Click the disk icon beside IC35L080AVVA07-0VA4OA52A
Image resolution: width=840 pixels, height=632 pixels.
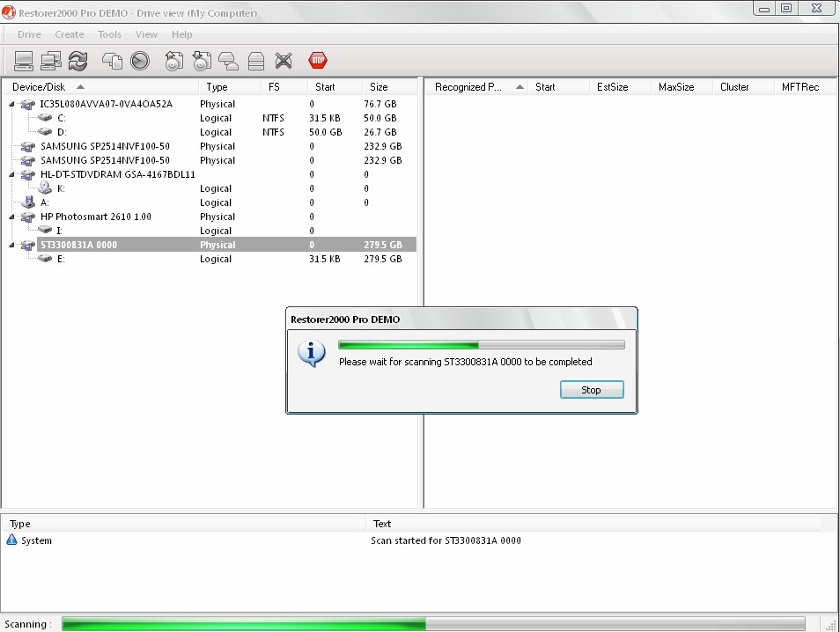(x=28, y=105)
